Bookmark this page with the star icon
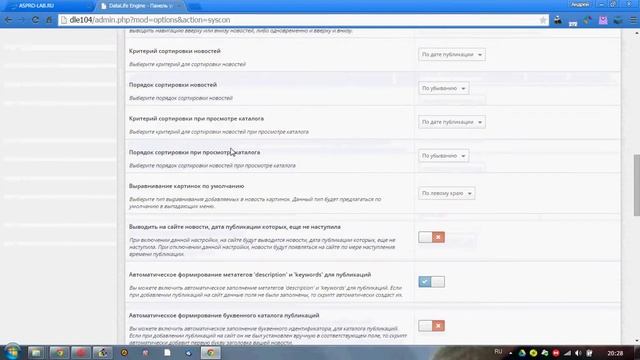The width and height of the screenshot is (640, 360). [542, 20]
